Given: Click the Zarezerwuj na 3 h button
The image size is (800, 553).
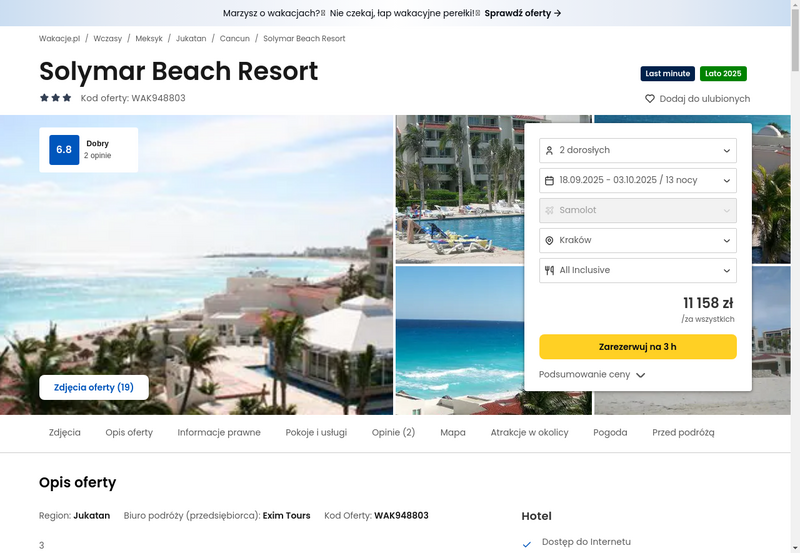Looking at the screenshot, I should (638, 347).
